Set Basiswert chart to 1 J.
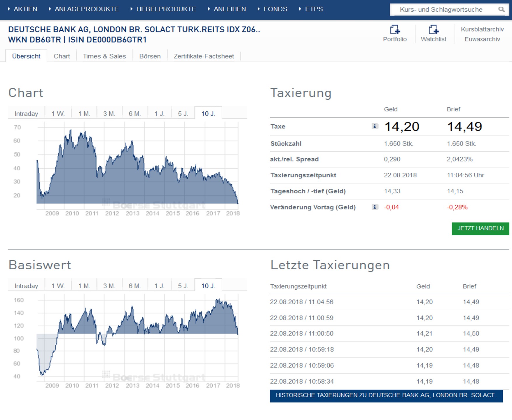This screenshot has height=420, width=512. [x=159, y=286]
